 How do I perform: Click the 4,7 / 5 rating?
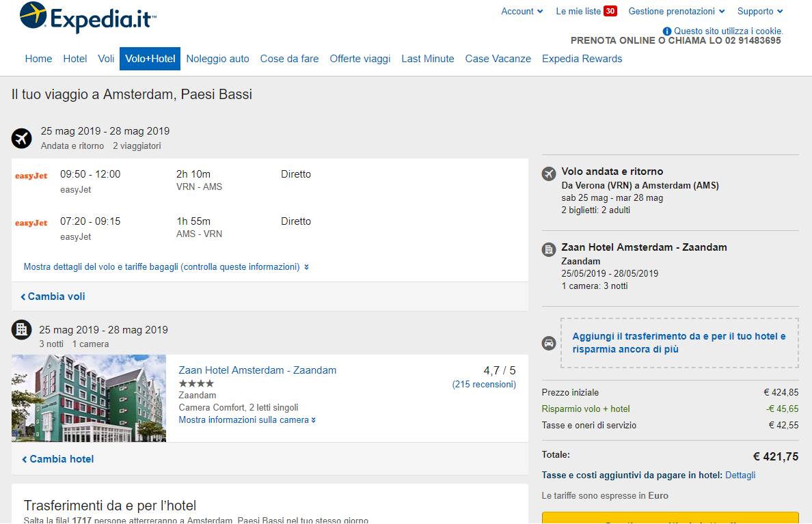pyautogui.click(x=500, y=371)
